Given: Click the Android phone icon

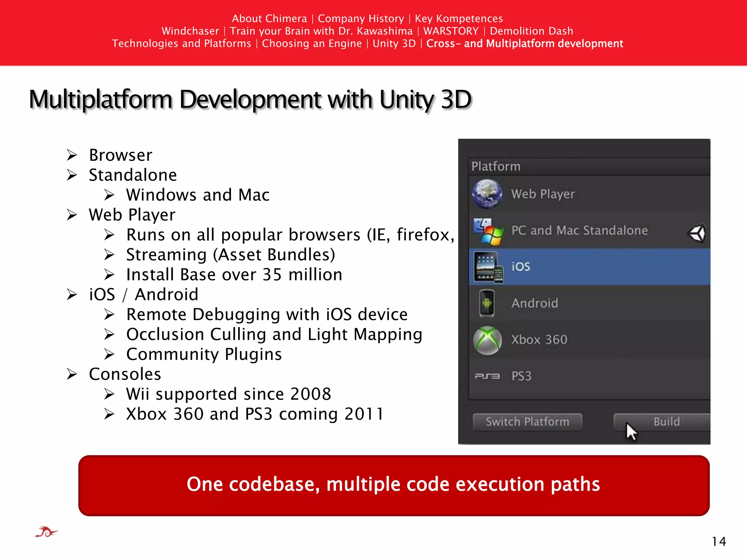Looking at the screenshot, I should [x=487, y=303].
